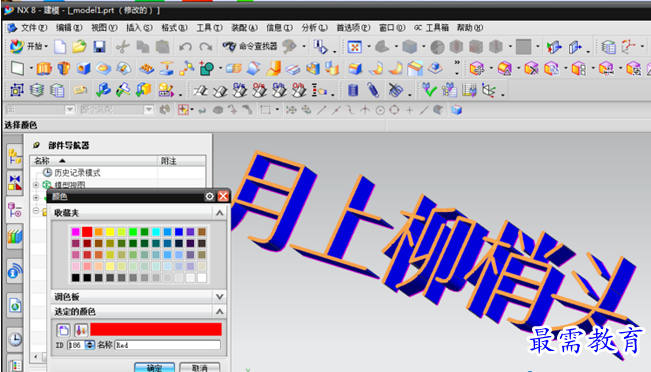This screenshot has height=372, width=651.
Task: Adjust the color ID spinner arrows
Action: coord(90,345)
